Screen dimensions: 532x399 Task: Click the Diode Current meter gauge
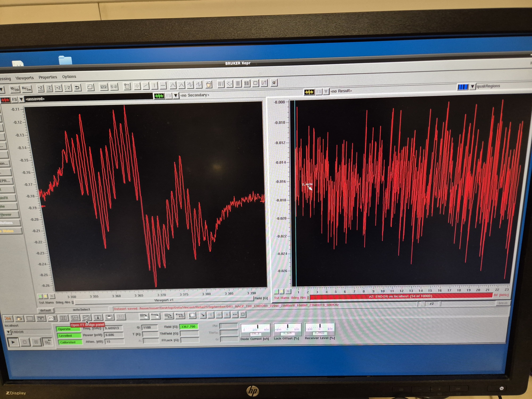coord(255,329)
